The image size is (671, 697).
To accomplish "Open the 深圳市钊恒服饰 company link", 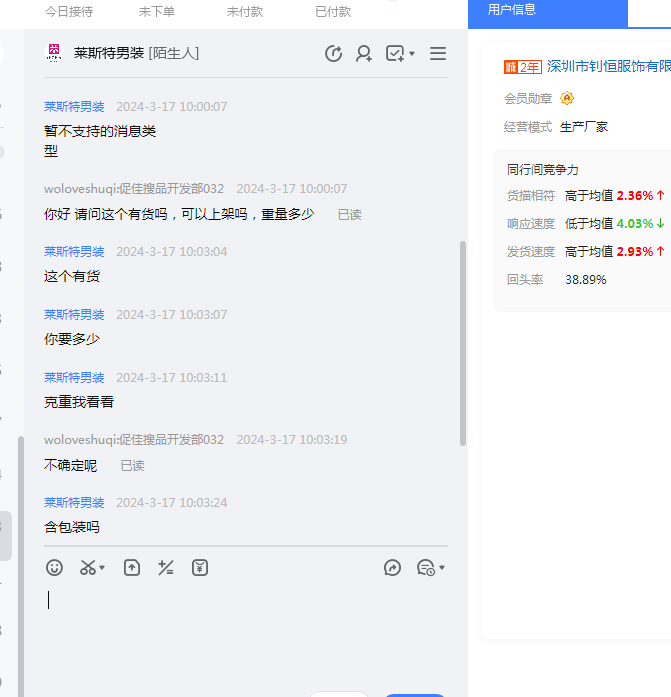I will tap(608, 67).
